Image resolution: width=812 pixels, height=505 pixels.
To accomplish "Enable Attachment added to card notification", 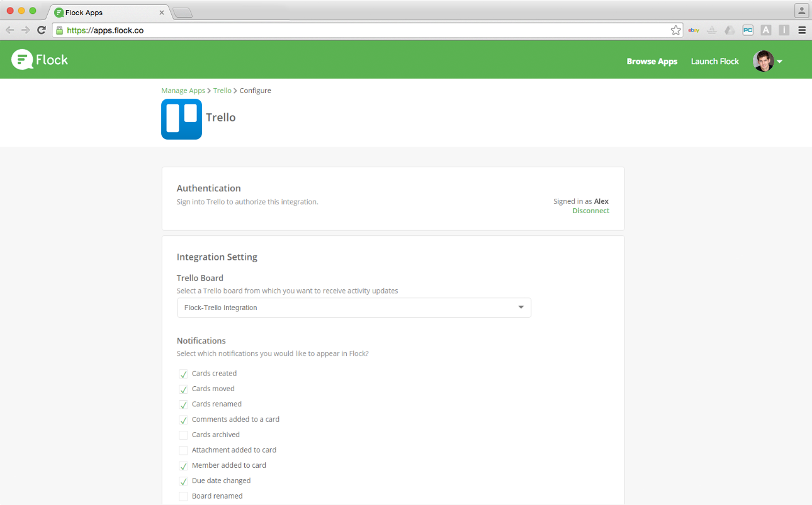I will point(183,450).
